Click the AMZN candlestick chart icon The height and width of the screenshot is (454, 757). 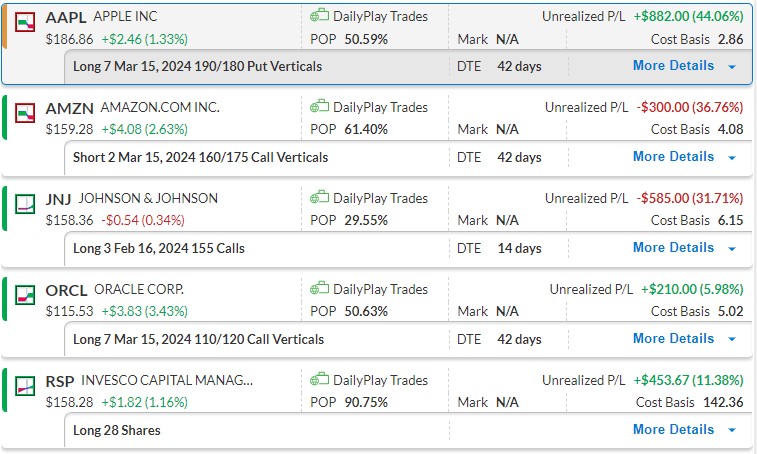coord(27,111)
